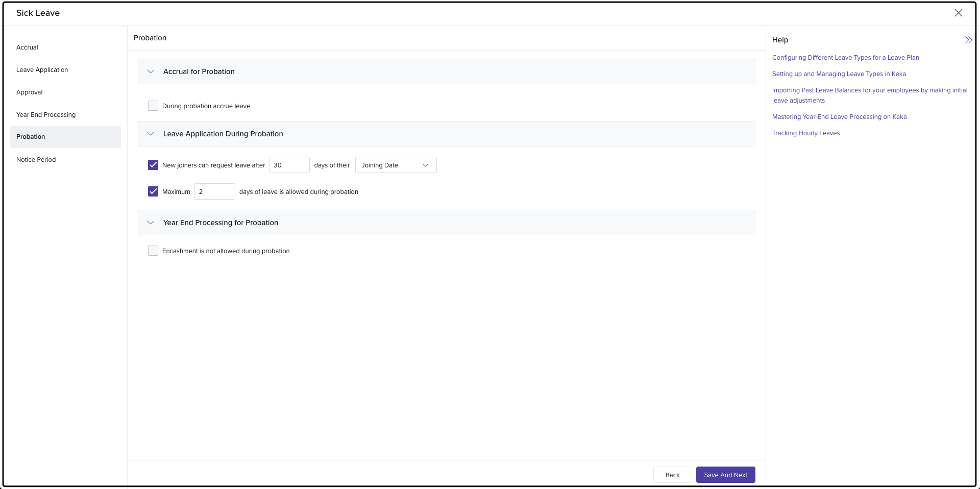
Task: Open the Joining Date dropdown
Action: coord(396,165)
